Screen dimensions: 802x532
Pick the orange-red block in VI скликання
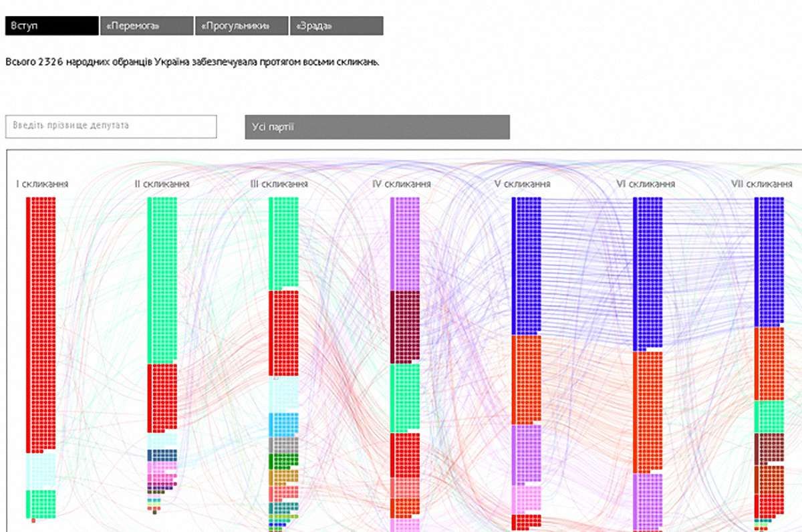click(648, 412)
